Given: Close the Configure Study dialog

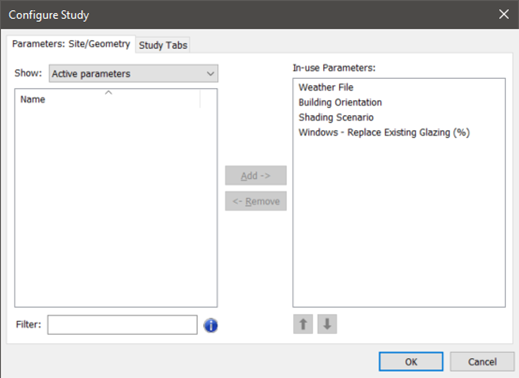Looking at the screenshot, I should click(x=504, y=14).
